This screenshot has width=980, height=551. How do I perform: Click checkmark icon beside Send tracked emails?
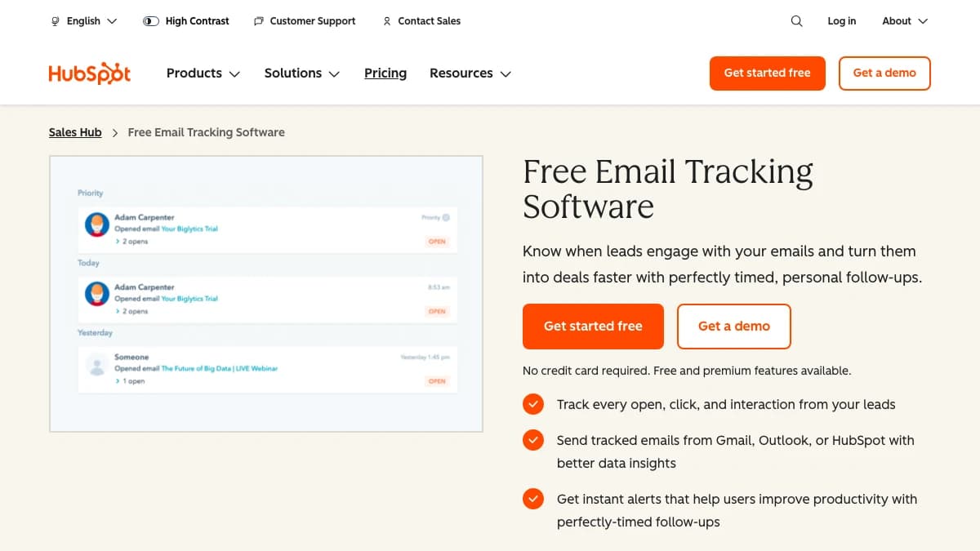(533, 440)
